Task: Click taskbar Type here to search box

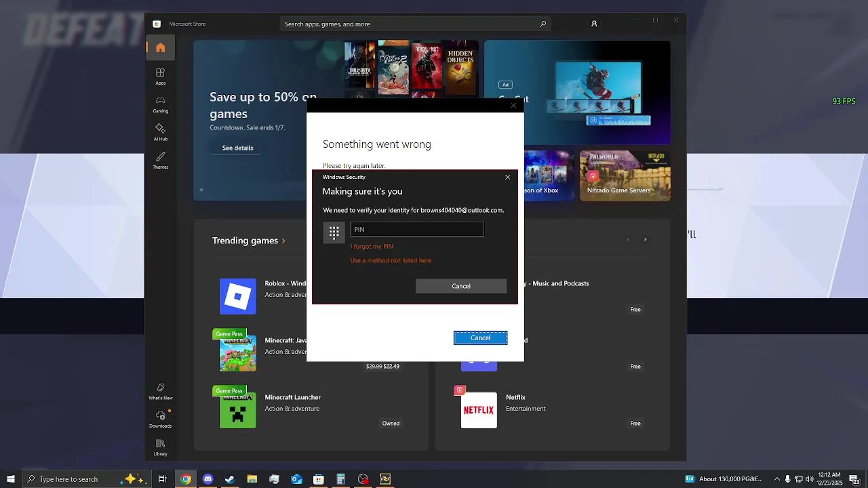Action: pos(86,479)
